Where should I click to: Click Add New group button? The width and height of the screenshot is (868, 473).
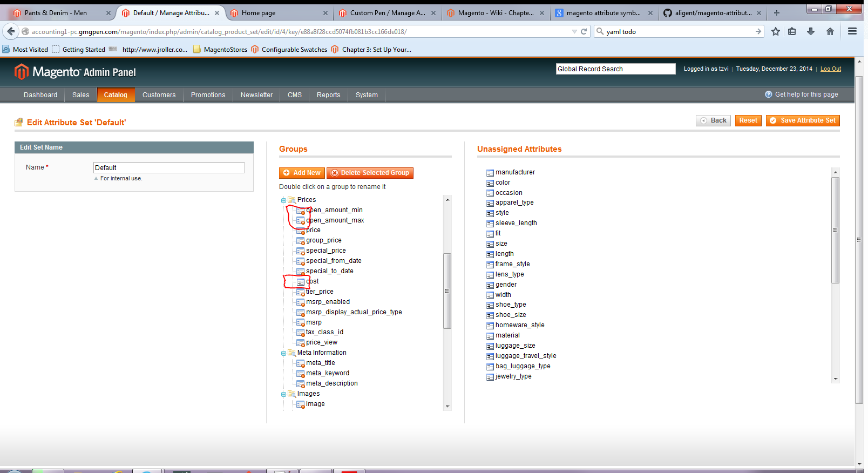point(302,173)
